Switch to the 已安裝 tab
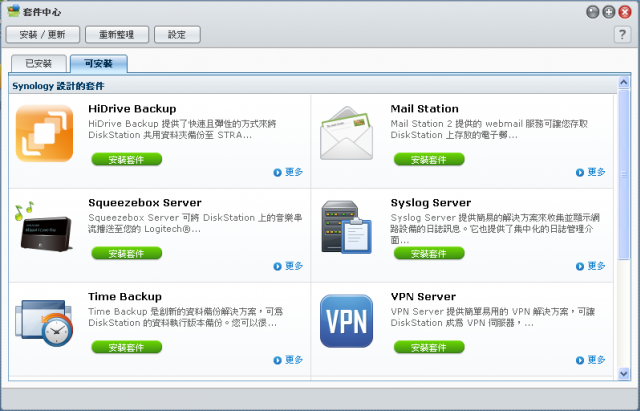The image size is (640, 411). pos(39,64)
